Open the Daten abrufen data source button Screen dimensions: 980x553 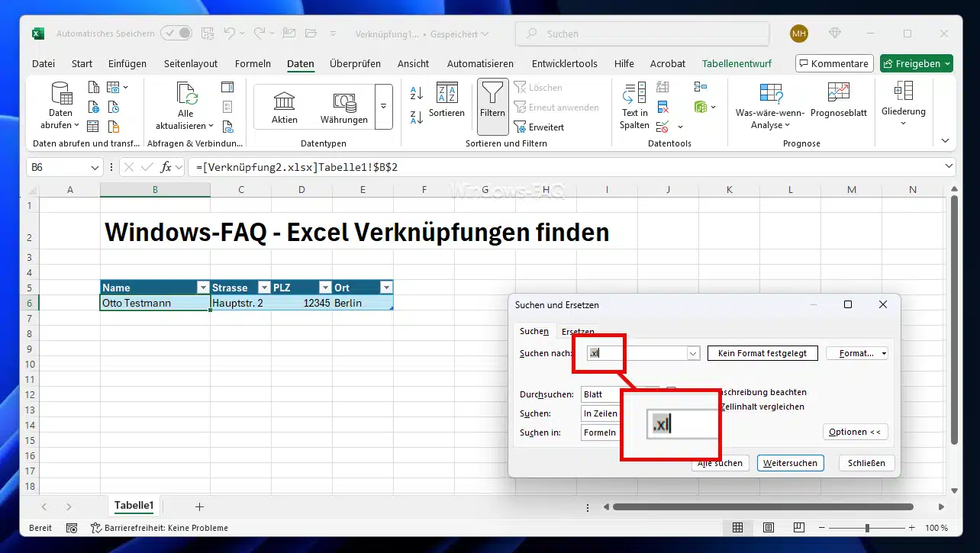61,106
